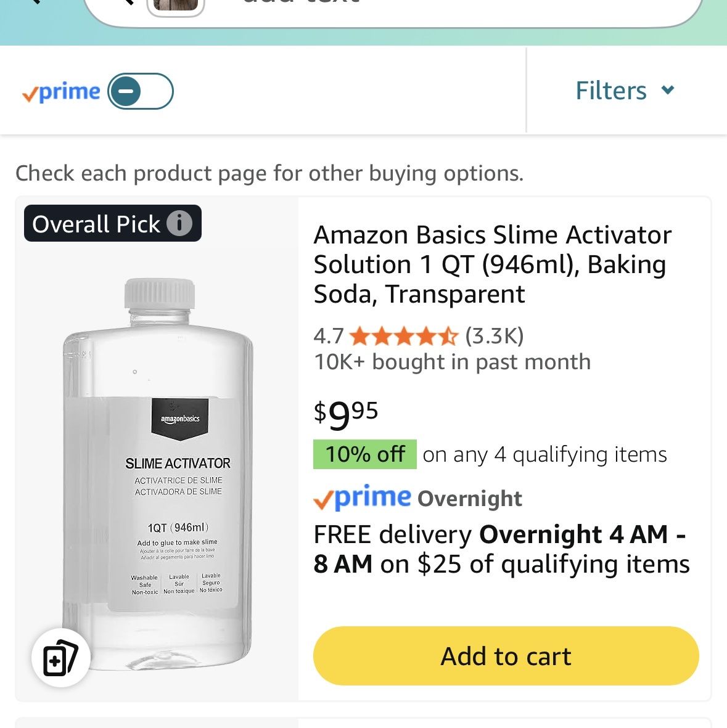The width and height of the screenshot is (727, 728).
Task: Toggle the Prime-only filter switch
Action: tap(141, 91)
